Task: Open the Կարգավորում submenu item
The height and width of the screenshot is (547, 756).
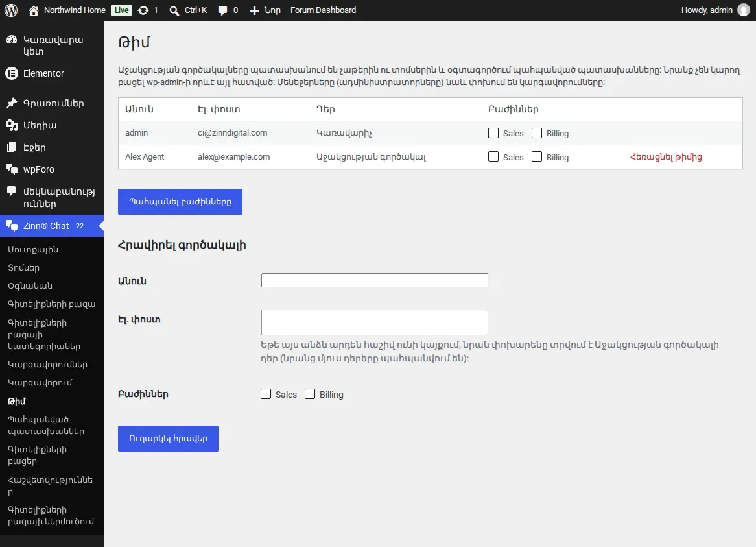Action: click(40, 383)
